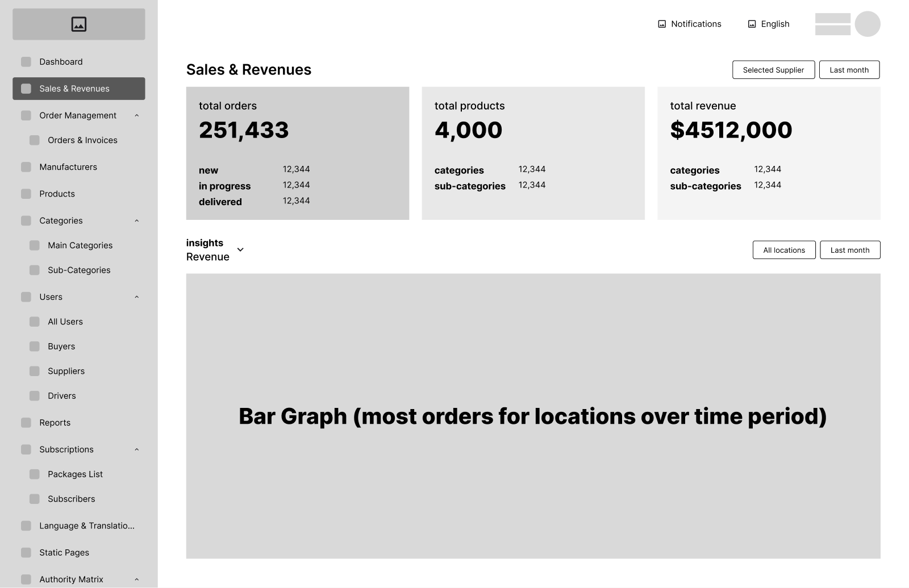The width and height of the screenshot is (909, 588).
Task: Open the insights Last month filter
Action: point(850,250)
